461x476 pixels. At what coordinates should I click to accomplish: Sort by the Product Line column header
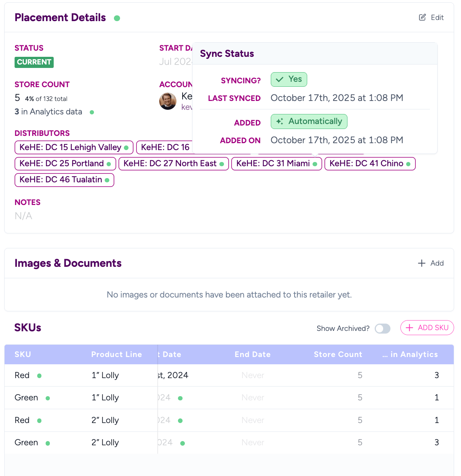click(117, 354)
